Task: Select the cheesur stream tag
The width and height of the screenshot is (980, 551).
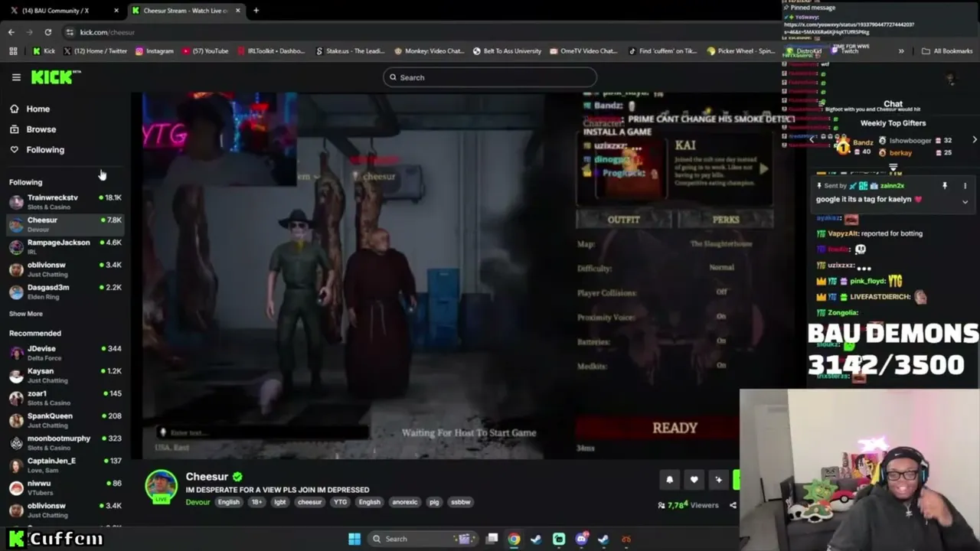Action: tap(309, 502)
